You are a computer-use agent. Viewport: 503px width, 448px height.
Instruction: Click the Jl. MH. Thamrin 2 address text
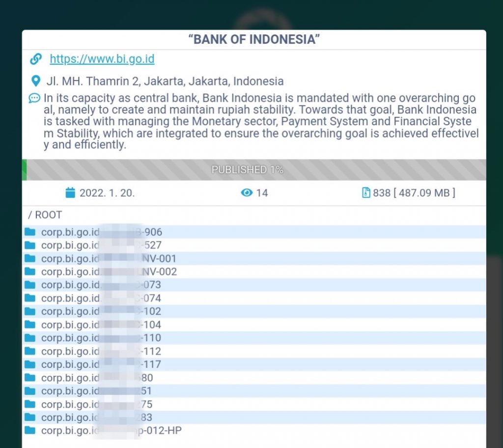click(x=165, y=81)
